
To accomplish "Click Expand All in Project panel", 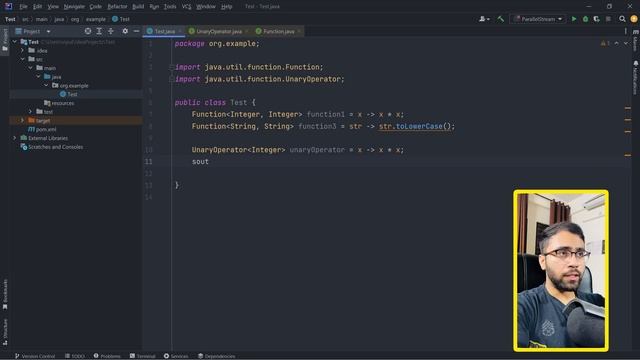I will pyautogui.click(x=99, y=31).
